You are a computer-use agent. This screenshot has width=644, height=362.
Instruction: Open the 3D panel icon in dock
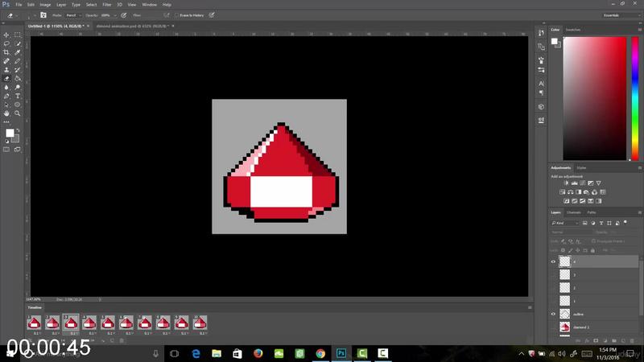541,107
